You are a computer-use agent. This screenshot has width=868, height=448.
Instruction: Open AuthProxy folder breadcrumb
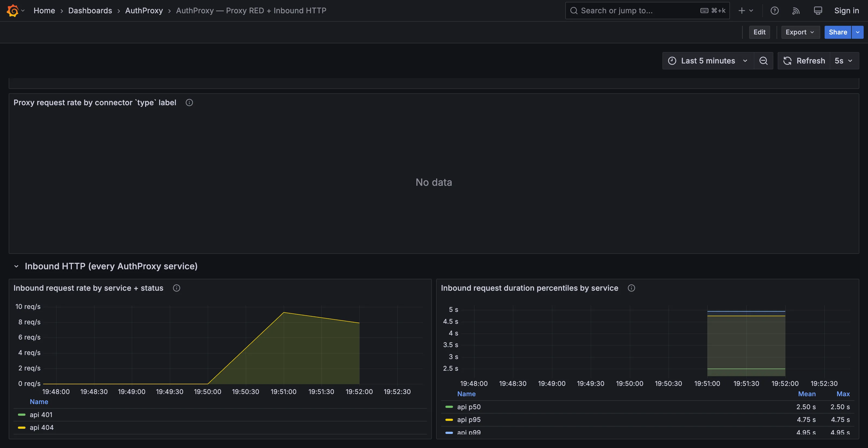coord(144,11)
